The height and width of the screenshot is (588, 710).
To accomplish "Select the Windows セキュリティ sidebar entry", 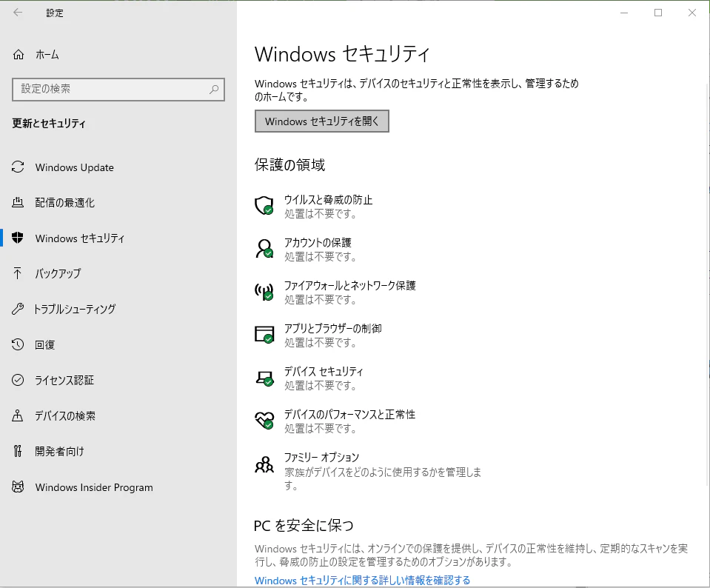I will [118, 238].
